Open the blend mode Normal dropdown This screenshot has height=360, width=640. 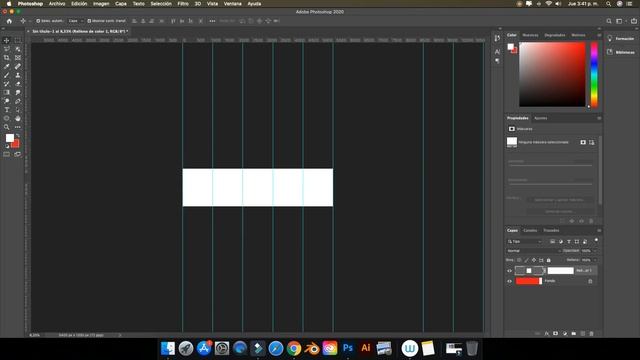coord(533,251)
